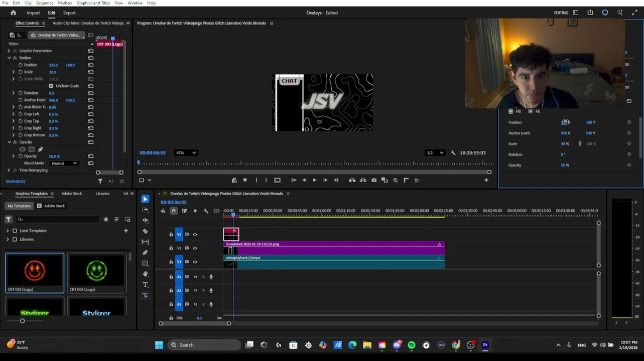Solo the A2 audio track
644x361 pixels.
coord(203,290)
